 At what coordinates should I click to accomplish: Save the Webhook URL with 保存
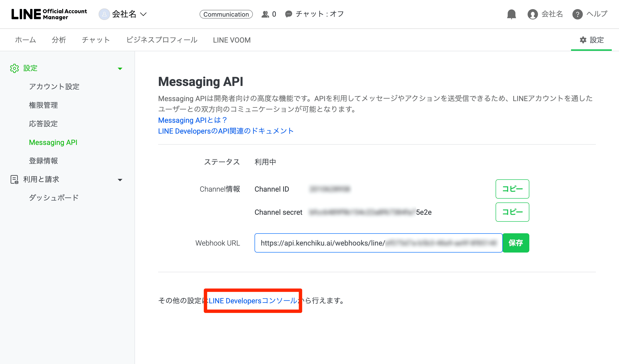pyautogui.click(x=516, y=243)
